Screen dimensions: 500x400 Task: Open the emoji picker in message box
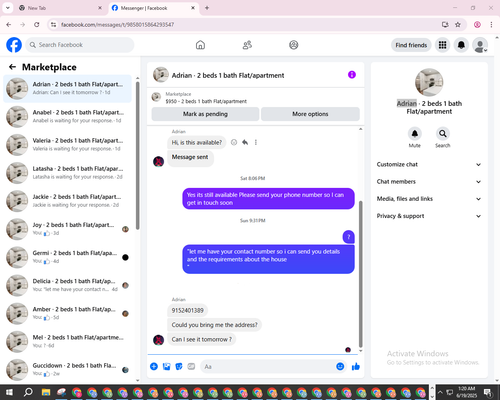[340, 366]
